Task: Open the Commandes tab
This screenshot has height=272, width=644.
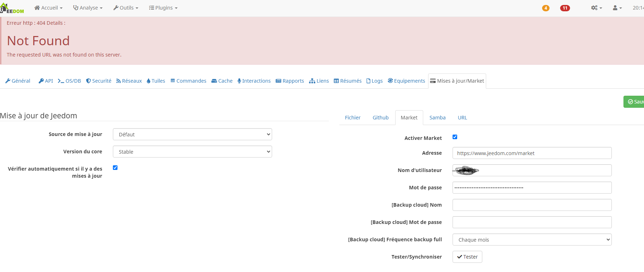Action: click(188, 81)
